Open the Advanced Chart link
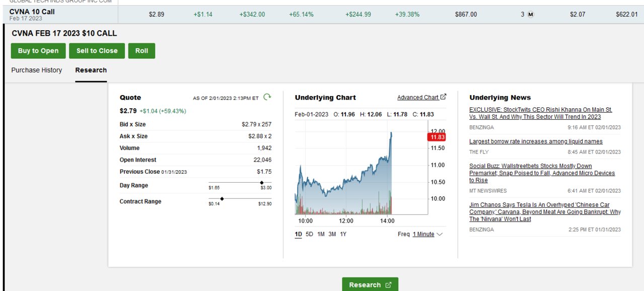Viewport: 644px width, 291px height. coord(418,97)
